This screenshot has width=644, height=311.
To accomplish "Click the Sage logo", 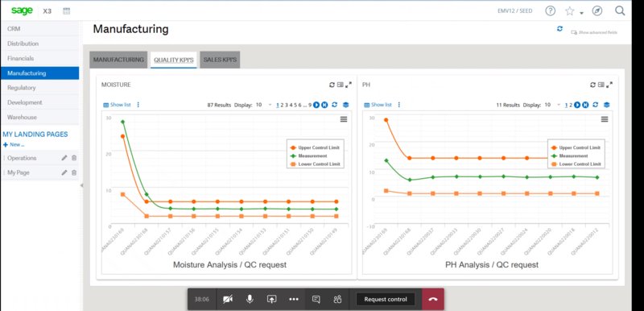I will [x=22, y=11].
